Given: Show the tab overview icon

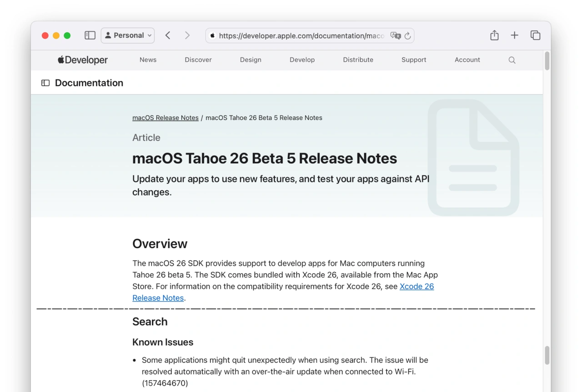Looking at the screenshot, I should tap(535, 35).
